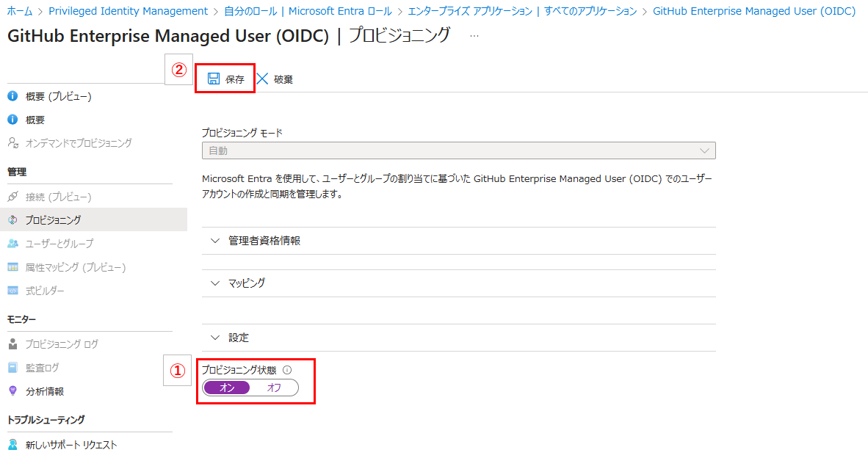Open 監査ログ page

pyautogui.click(x=42, y=367)
